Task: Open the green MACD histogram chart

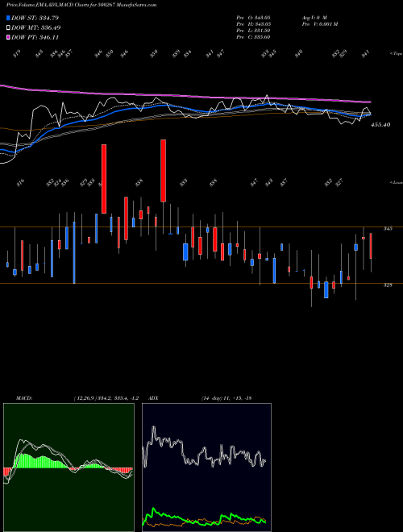Action: tap(69, 468)
